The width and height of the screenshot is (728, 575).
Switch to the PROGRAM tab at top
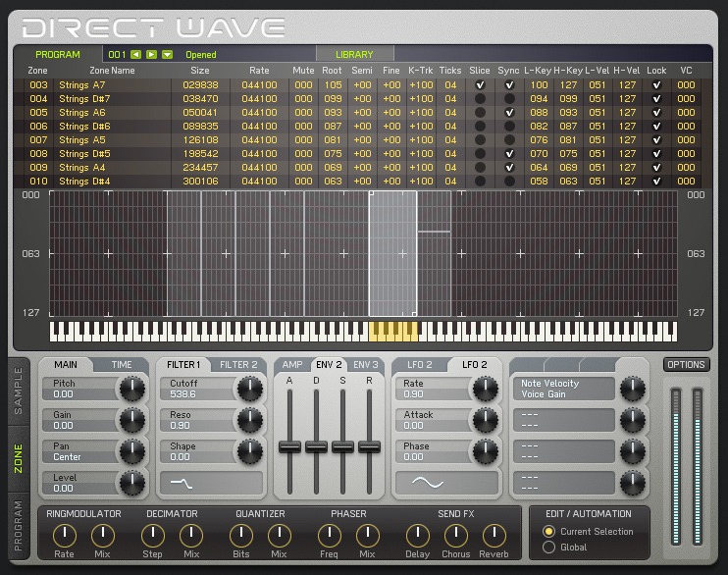pyautogui.click(x=58, y=54)
